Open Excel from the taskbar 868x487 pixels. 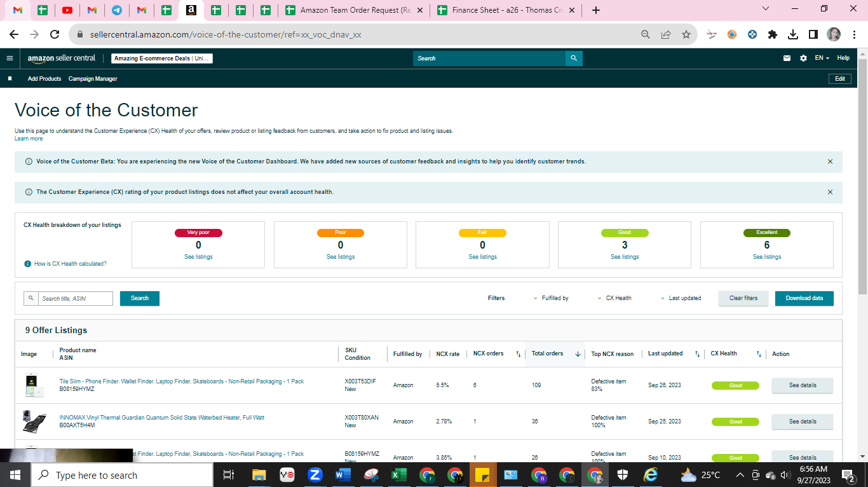[x=399, y=475]
